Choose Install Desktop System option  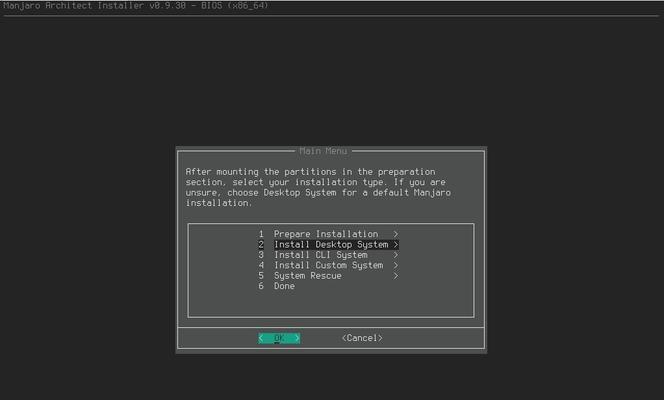(331, 245)
